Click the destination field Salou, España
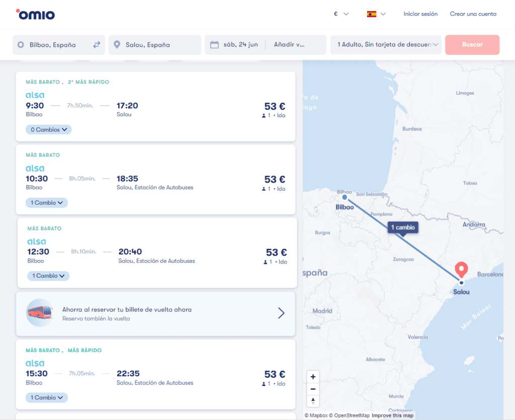 coord(155,45)
